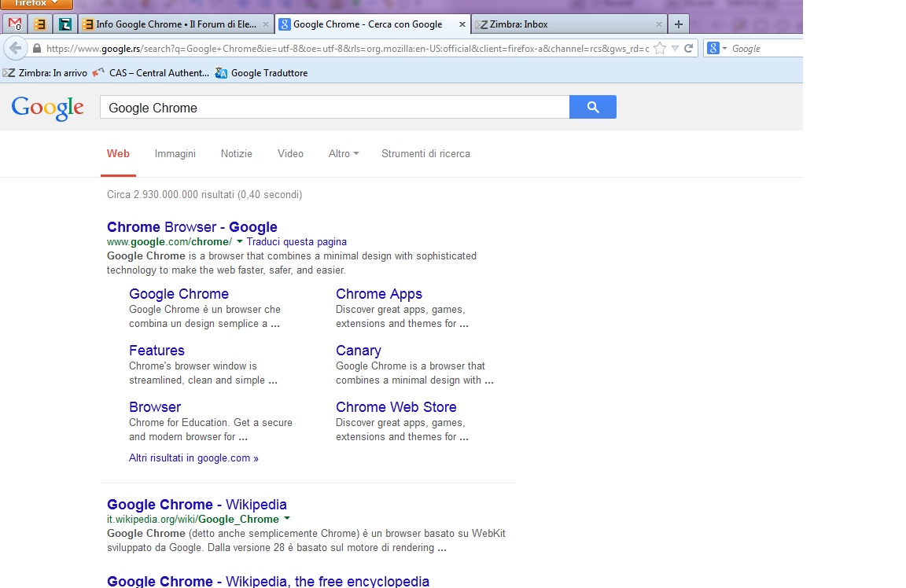The width and height of the screenshot is (906, 588).
Task: Open the Google Traduttore bookmark
Action: (x=268, y=73)
